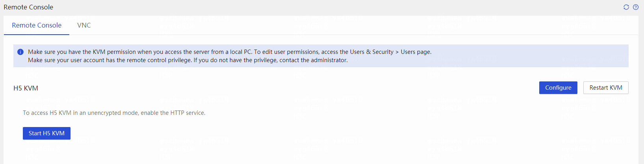Click the 'local PC' text in the banner
Viewport: 644px width, 164px height.
(x=241, y=52)
